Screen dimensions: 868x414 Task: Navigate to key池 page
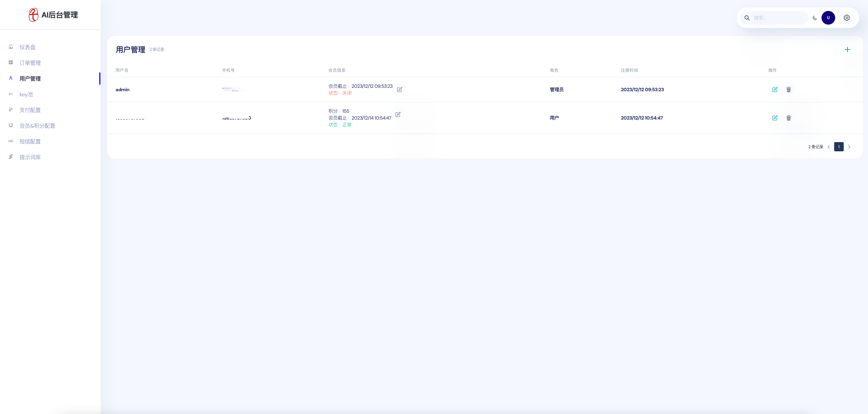pos(26,94)
